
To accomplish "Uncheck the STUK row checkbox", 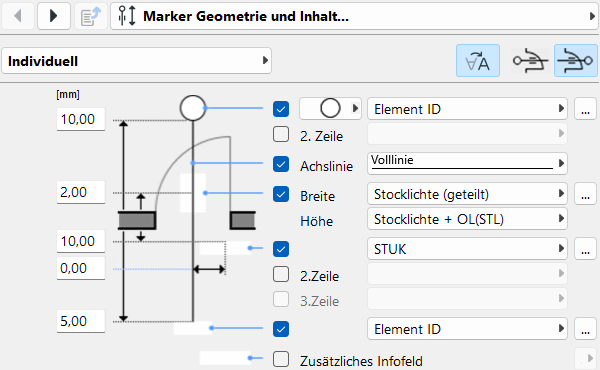I will point(281,249).
